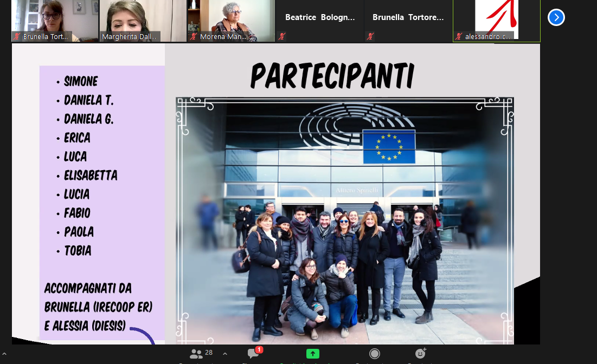Image resolution: width=597 pixels, height=364 pixels.
Task: Click the green share screen button
Action: [312, 354]
